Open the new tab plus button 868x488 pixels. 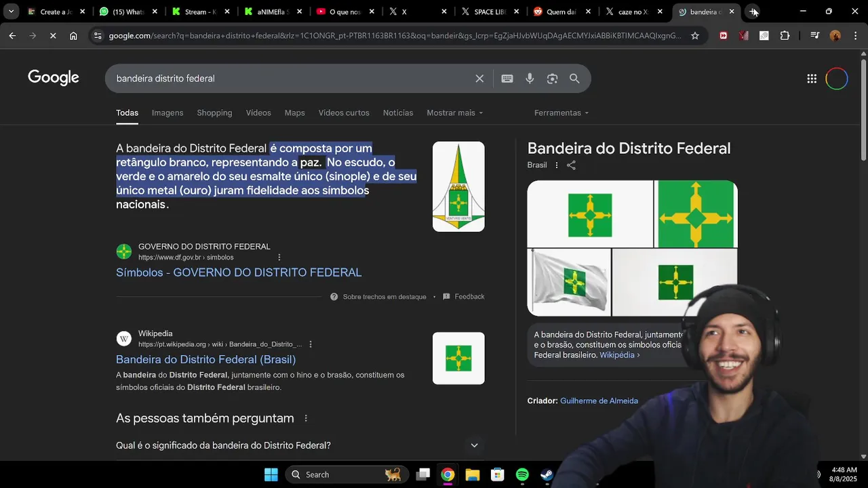(x=753, y=12)
